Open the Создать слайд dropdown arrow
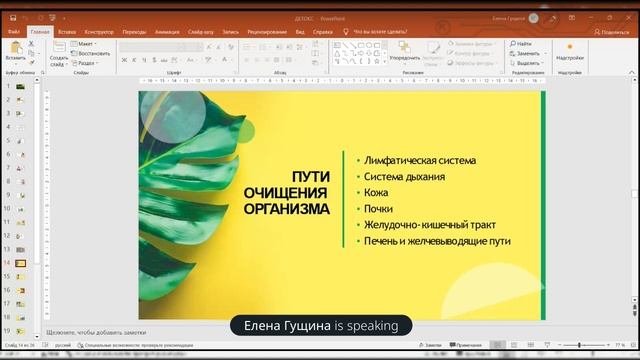640x360 pixels. [67, 64]
